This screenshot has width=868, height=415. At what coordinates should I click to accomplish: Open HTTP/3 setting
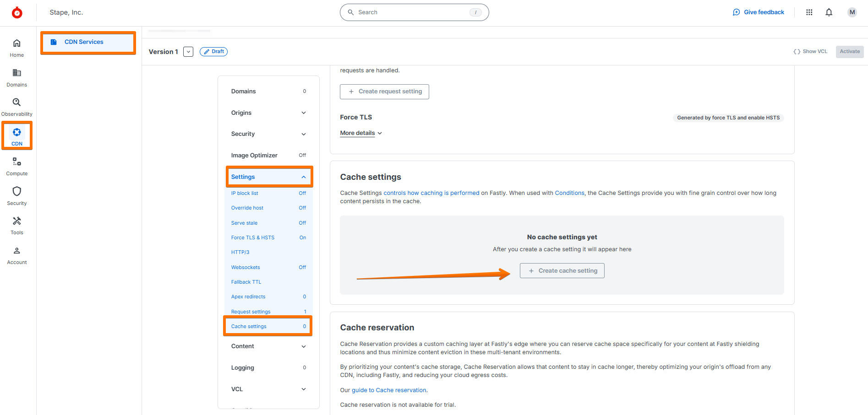[x=268, y=253]
